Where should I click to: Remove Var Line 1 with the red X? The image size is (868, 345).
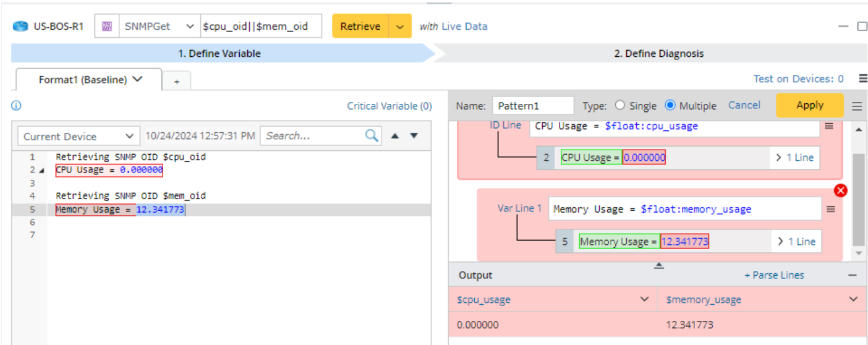(840, 190)
